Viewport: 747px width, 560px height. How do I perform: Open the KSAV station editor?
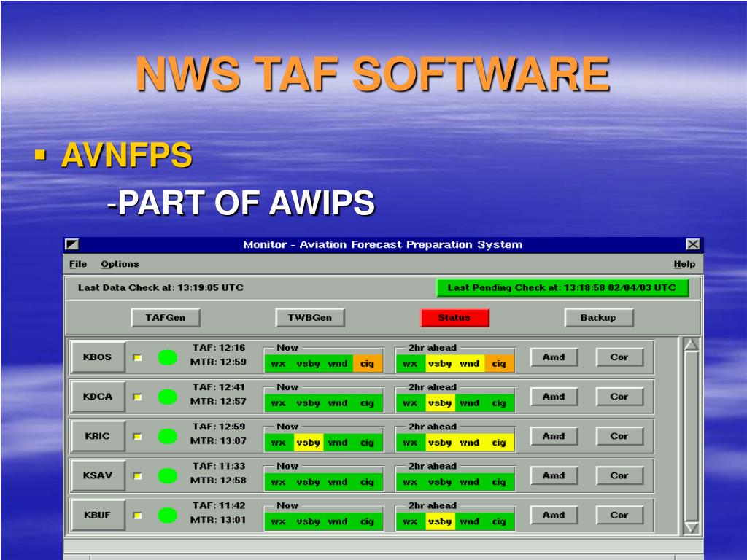tap(98, 475)
